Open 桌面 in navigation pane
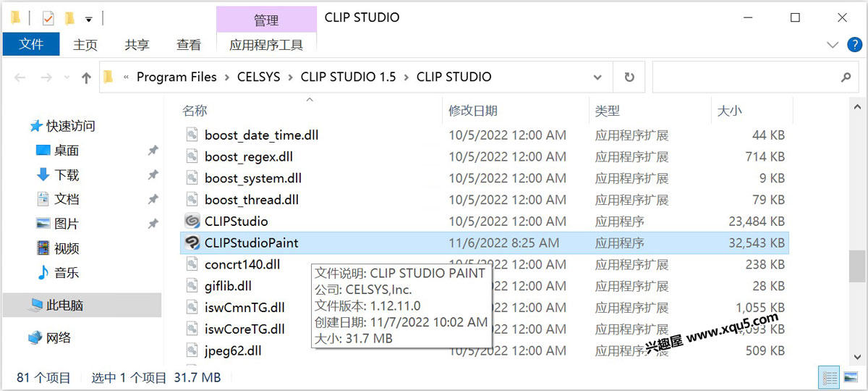 click(x=67, y=151)
